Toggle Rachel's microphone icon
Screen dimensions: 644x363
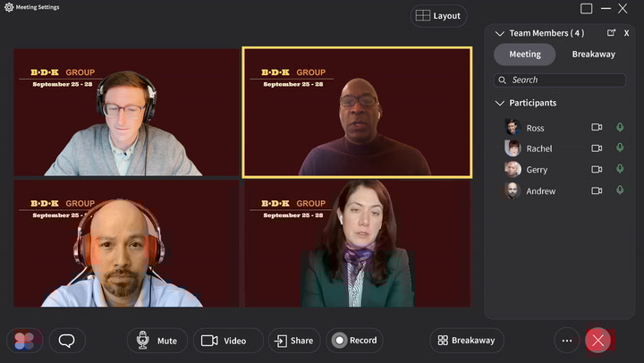(x=620, y=148)
